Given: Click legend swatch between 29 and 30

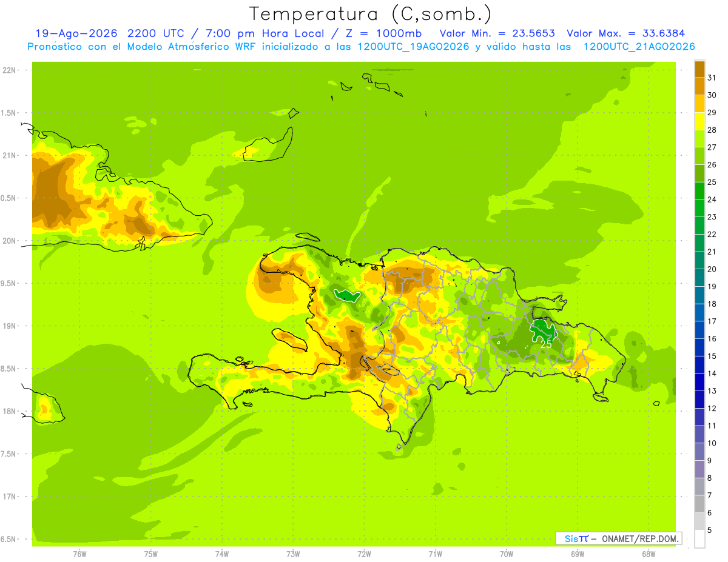Looking at the screenshot, I should (699, 104).
